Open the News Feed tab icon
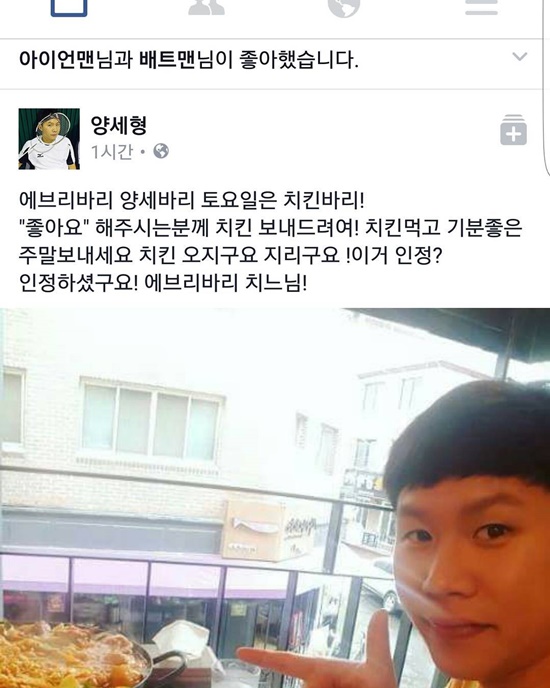Viewport: 550px width, 688px height. tap(69, 8)
